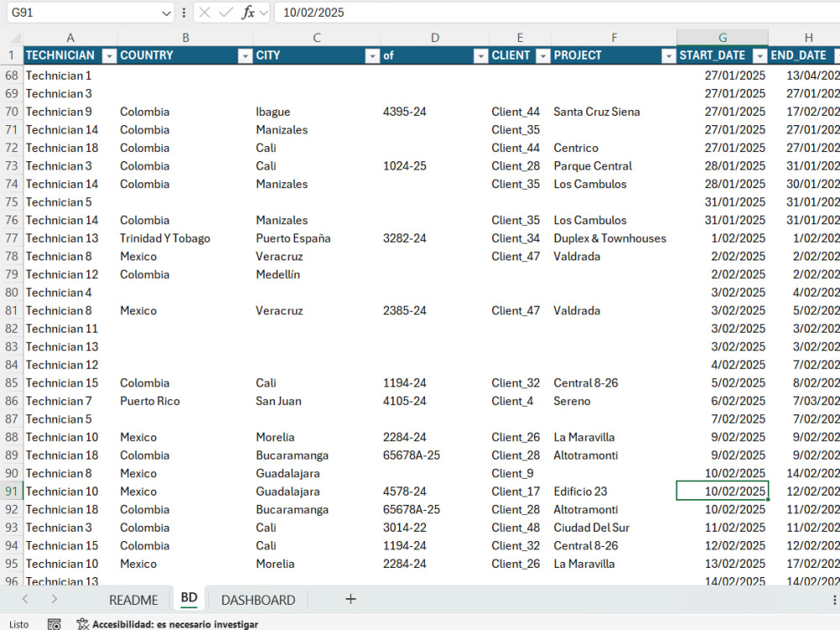Select column B header

point(186,38)
